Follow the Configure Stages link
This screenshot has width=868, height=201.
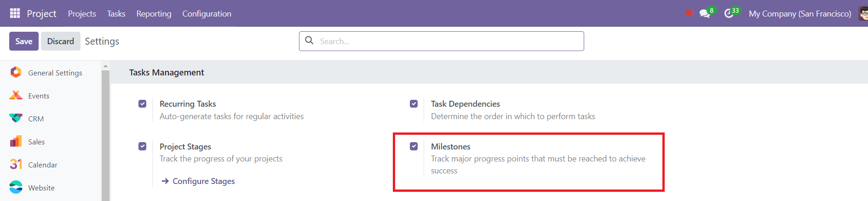198,181
